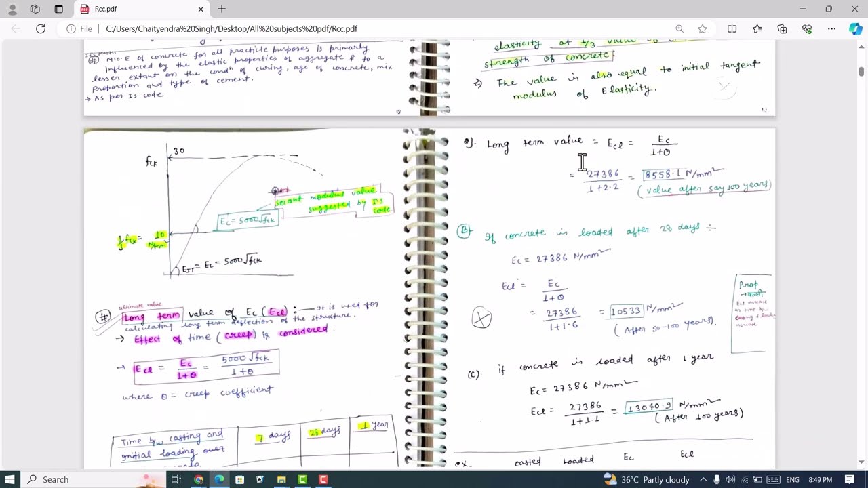This screenshot has width=868, height=488.
Task: Click the '28 days' table header cell
Action: [x=325, y=431]
